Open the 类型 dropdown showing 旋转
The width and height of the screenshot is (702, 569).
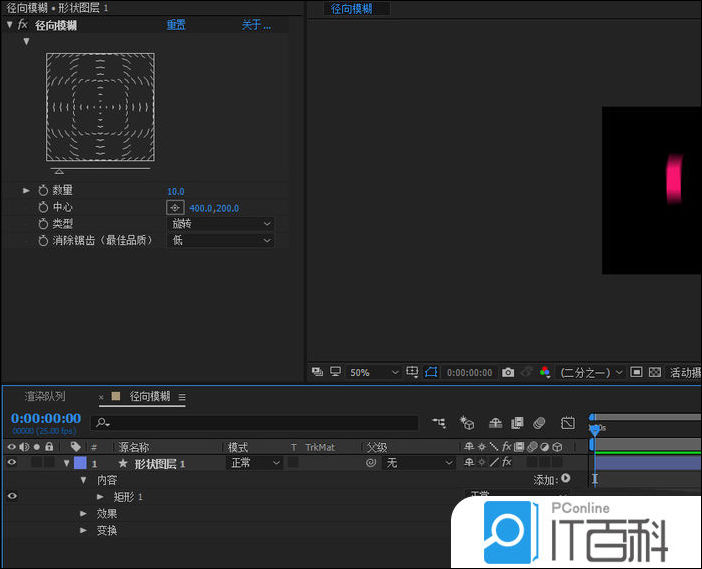click(220, 224)
